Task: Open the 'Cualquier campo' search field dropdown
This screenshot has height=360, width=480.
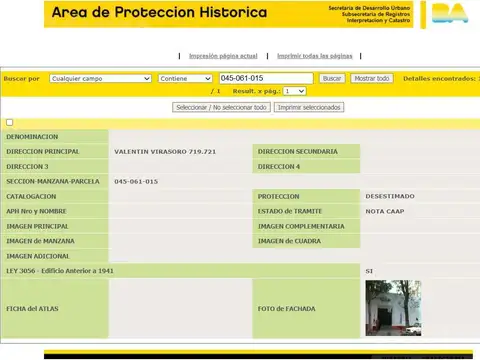Action: (100, 79)
